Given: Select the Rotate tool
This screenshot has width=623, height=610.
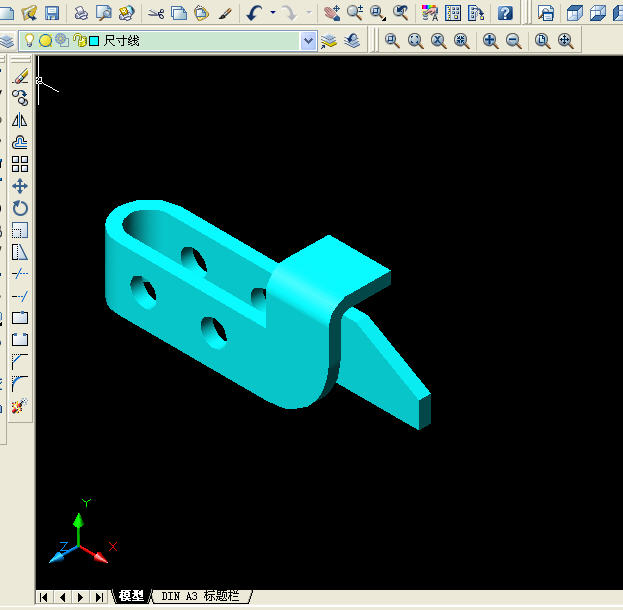Looking at the screenshot, I should (x=20, y=208).
